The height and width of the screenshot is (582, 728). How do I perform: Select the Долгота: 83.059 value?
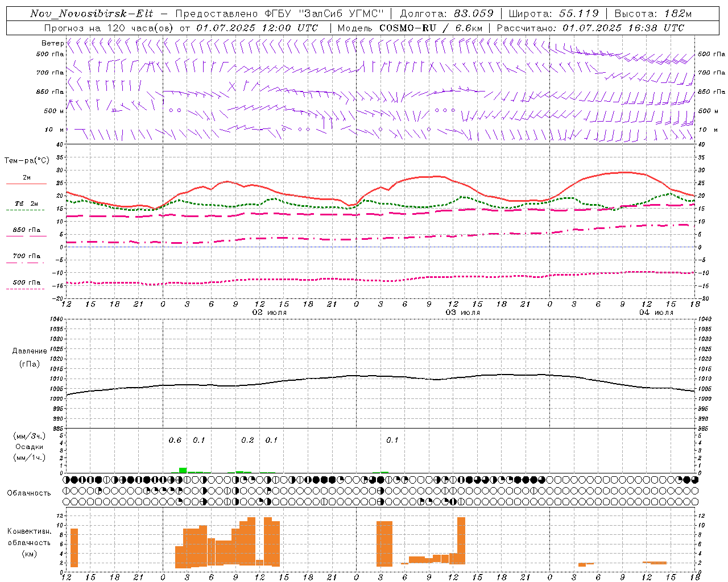[447, 14]
